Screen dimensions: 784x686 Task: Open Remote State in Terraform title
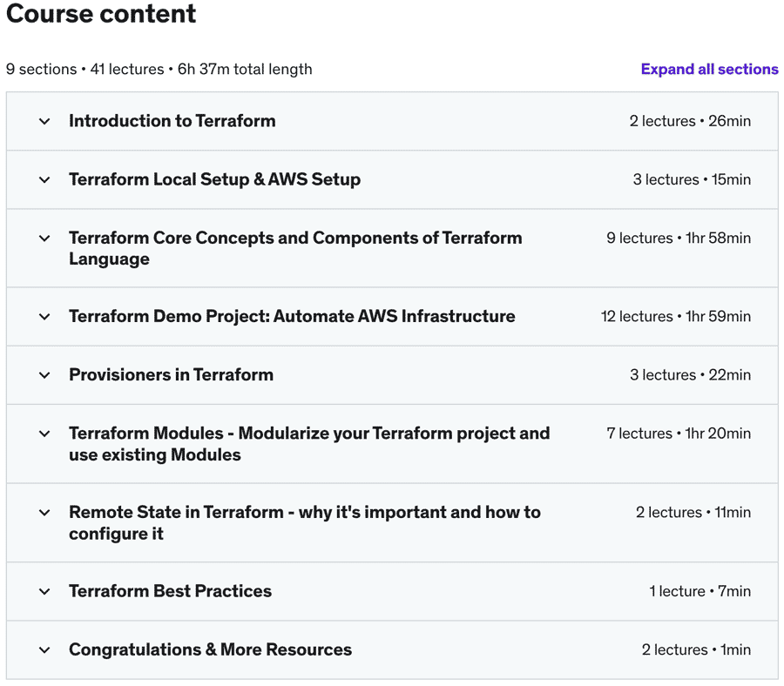(305, 522)
